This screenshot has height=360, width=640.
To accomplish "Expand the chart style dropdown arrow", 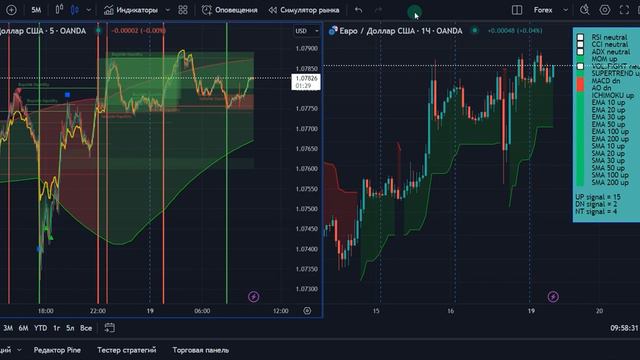I will pyautogui.click(x=89, y=10).
